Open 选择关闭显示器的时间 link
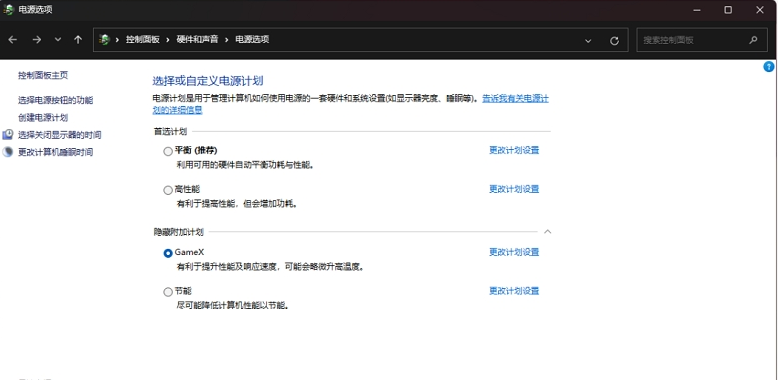The height and width of the screenshot is (380, 778). [60, 135]
